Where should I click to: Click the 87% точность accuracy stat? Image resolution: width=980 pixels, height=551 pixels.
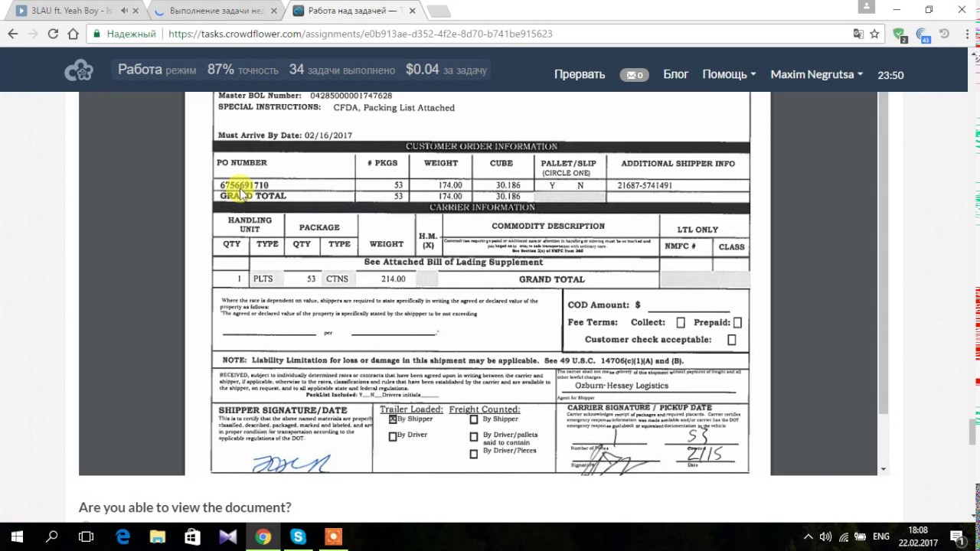tap(243, 70)
